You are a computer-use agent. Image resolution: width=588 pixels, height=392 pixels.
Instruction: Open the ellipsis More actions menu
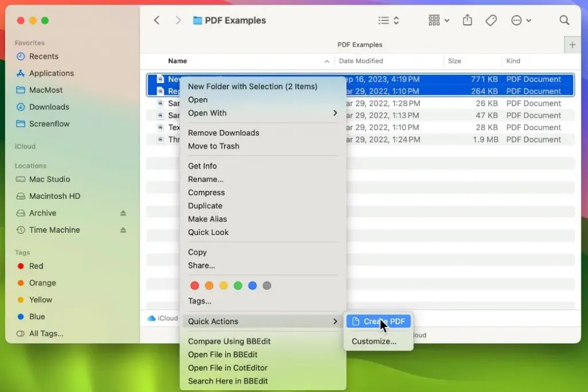pyautogui.click(x=521, y=20)
